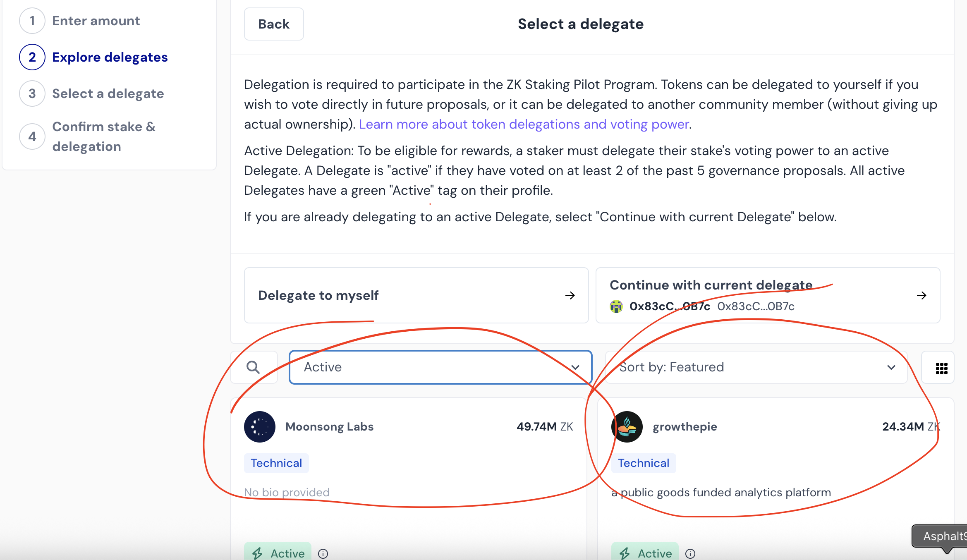Image resolution: width=967 pixels, height=560 pixels.
Task: Click growthepie avatar icon
Action: point(627,427)
